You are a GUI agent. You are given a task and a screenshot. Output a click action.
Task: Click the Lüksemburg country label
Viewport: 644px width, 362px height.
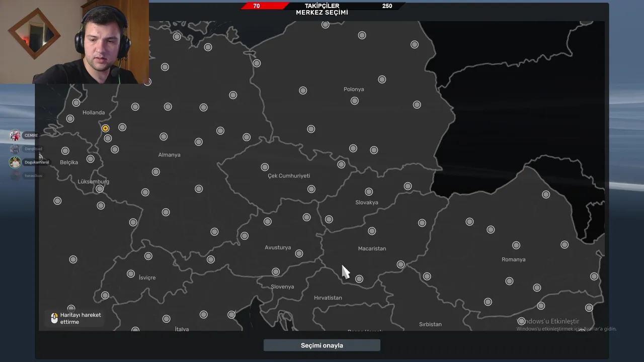pos(94,182)
